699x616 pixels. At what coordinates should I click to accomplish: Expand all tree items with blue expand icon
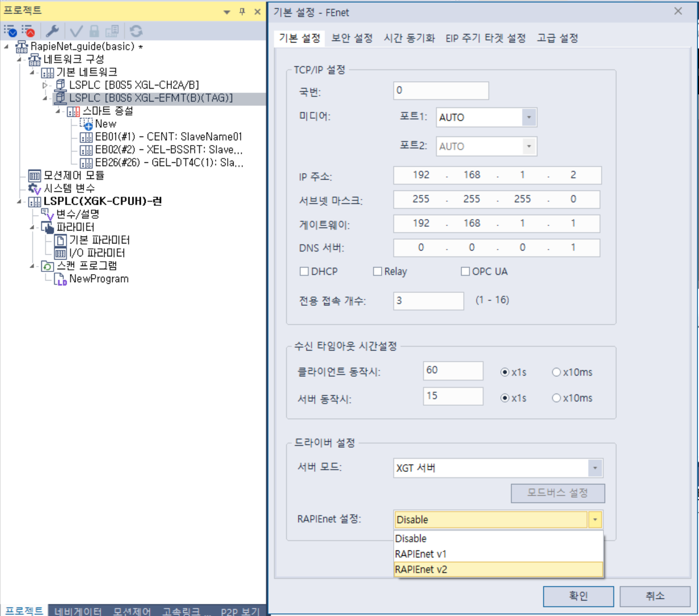tap(11, 31)
